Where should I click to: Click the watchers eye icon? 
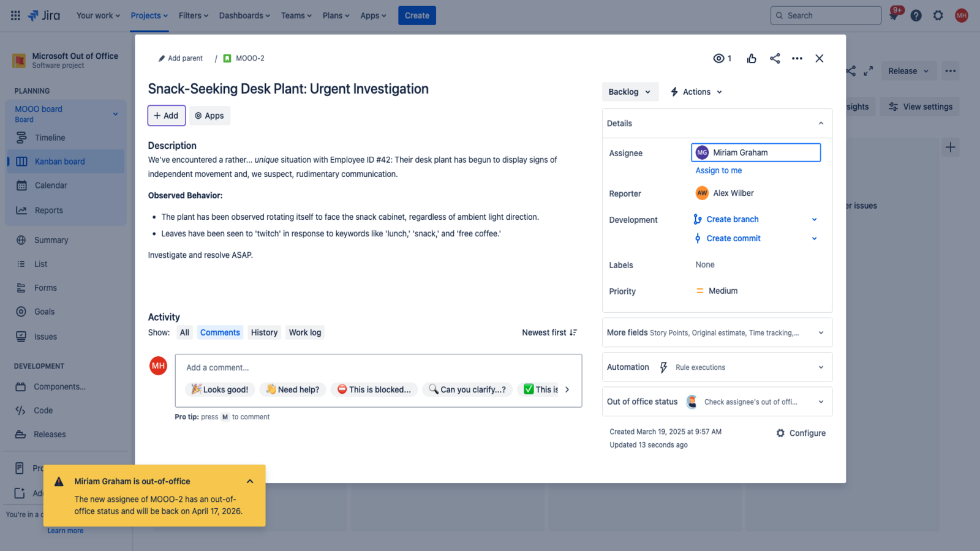coord(718,59)
